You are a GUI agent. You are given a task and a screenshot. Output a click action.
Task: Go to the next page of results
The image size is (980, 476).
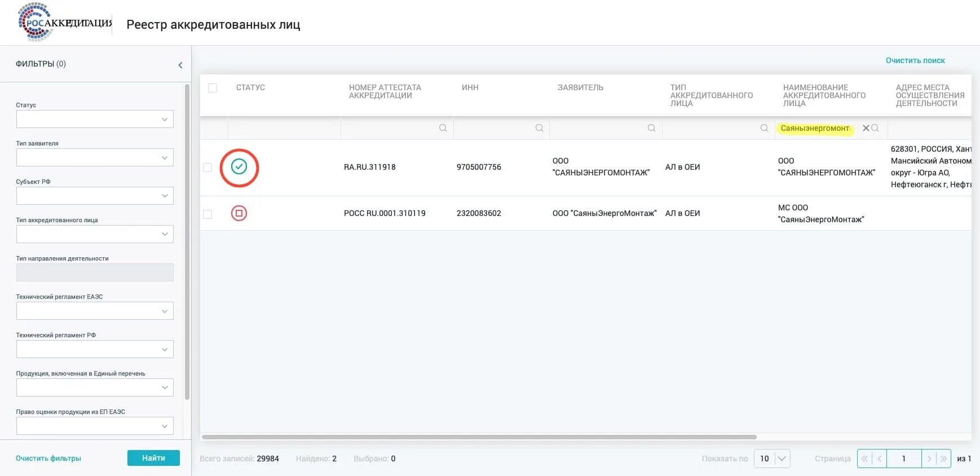pyautogui.click(x=929, y=459)
